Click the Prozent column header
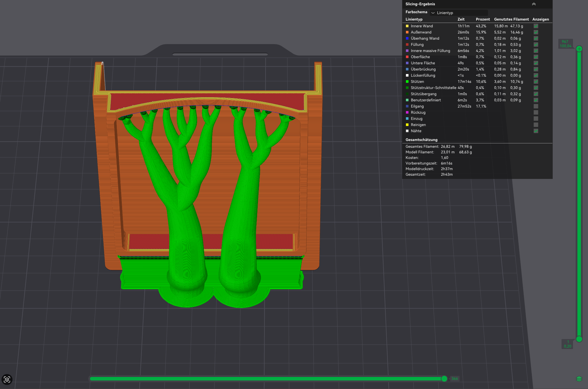Image resolution: width=588 pixels, height=389 pixels. click(x=483, y=19)
